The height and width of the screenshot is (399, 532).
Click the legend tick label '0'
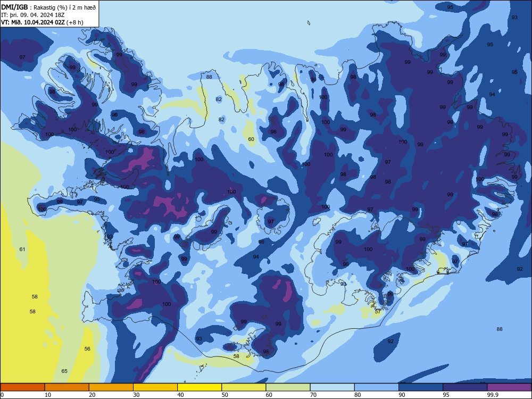click(2, 395)
